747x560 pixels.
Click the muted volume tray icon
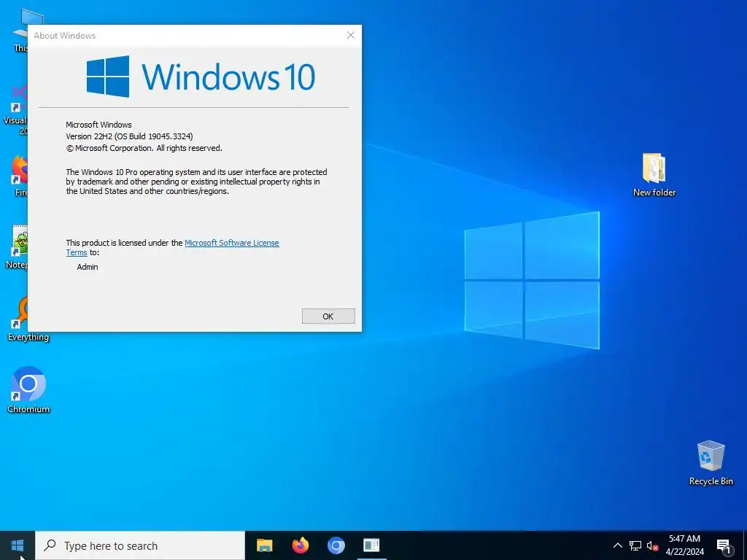pyautogui.click(x=652, y=545)
